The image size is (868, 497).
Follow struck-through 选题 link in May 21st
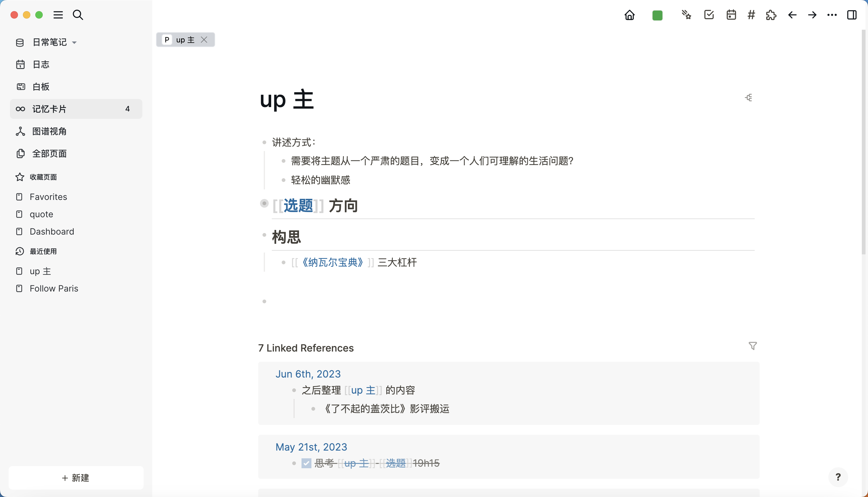pyautogui.click(x=396, y=464)
